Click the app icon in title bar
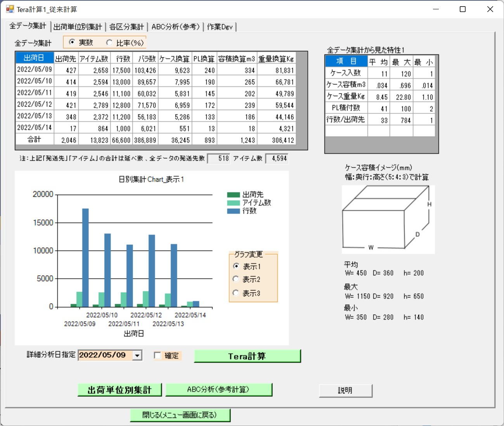This screenshot has height=426, width=504. pyautogui.click(x=10, y=9)
